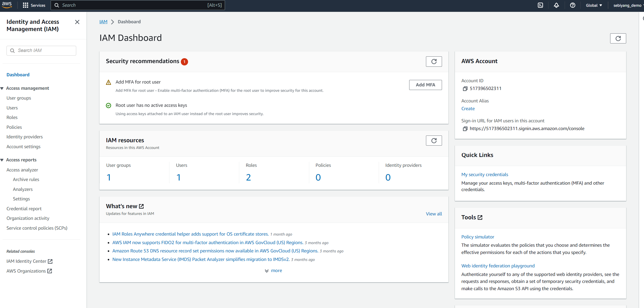Focus the Search IAM input field
The width and height of the screenshot is (644, 308).
[x=41, y=51]
